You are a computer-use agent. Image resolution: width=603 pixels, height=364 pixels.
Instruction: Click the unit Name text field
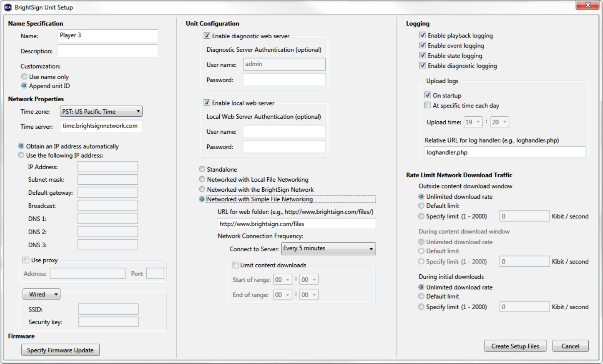(x=108, y=36)
